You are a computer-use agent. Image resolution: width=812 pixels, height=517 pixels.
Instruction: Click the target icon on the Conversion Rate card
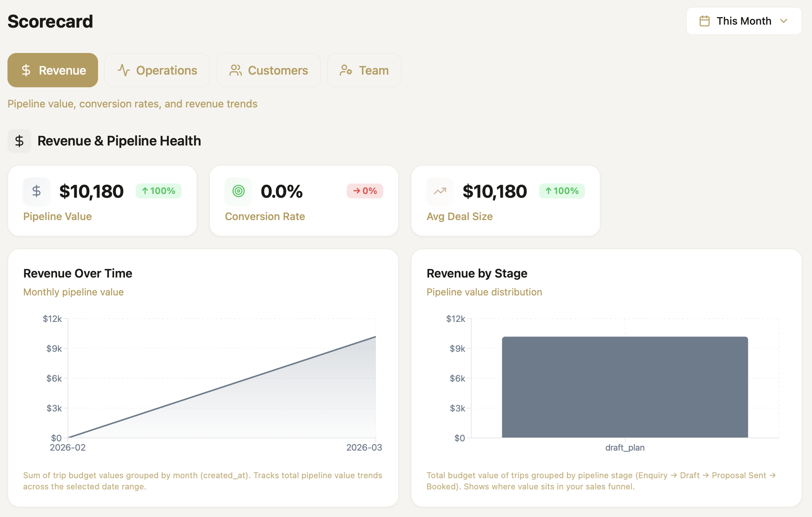238,191
